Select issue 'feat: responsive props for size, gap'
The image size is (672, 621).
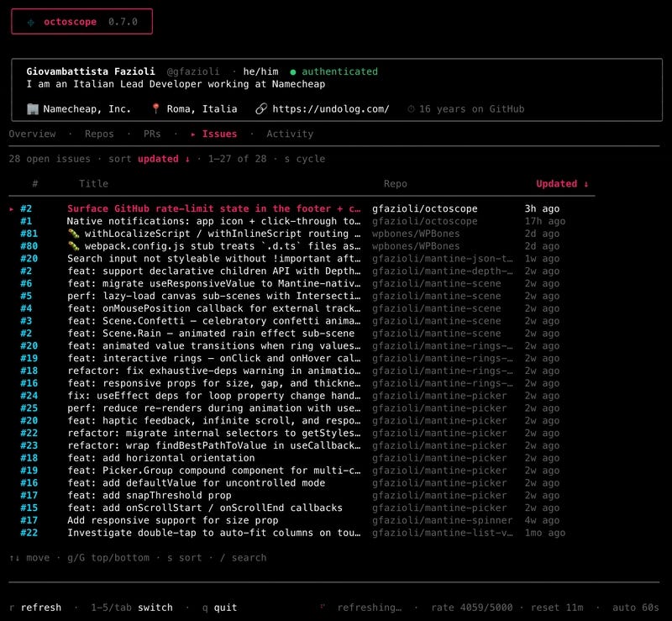coord(302,383)
